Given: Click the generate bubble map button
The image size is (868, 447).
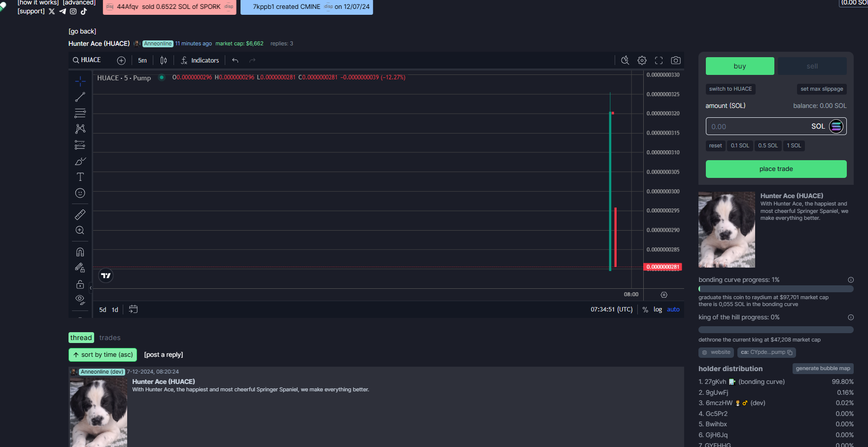Looking at the screenshot, I should 823,369.
